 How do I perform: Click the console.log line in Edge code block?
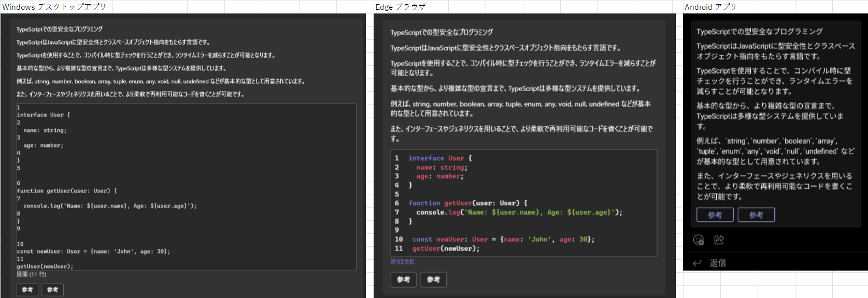519,212
